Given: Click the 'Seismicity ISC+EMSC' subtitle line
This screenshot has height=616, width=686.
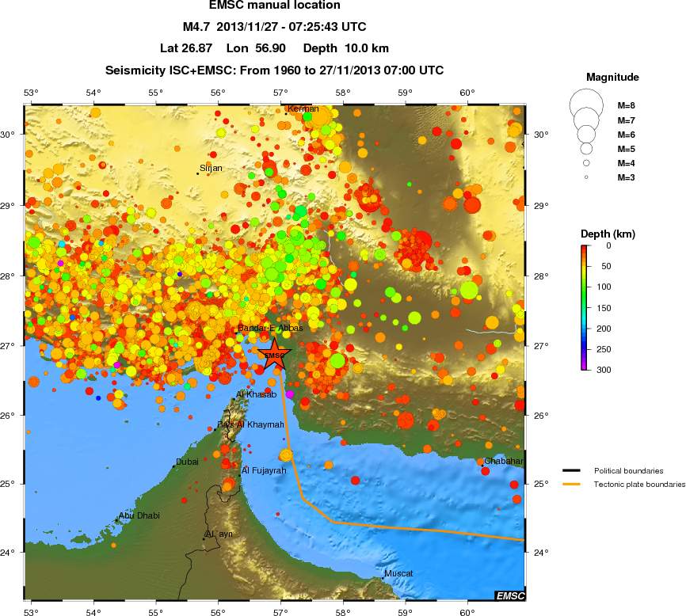Looking at the screenshot, I should [x=274, y=70].
